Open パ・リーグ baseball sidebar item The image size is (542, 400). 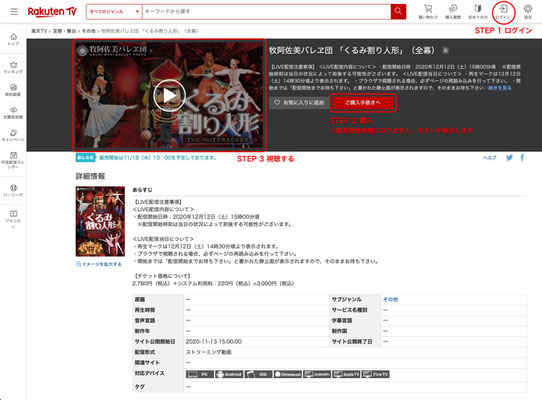(x=13, y=190)
